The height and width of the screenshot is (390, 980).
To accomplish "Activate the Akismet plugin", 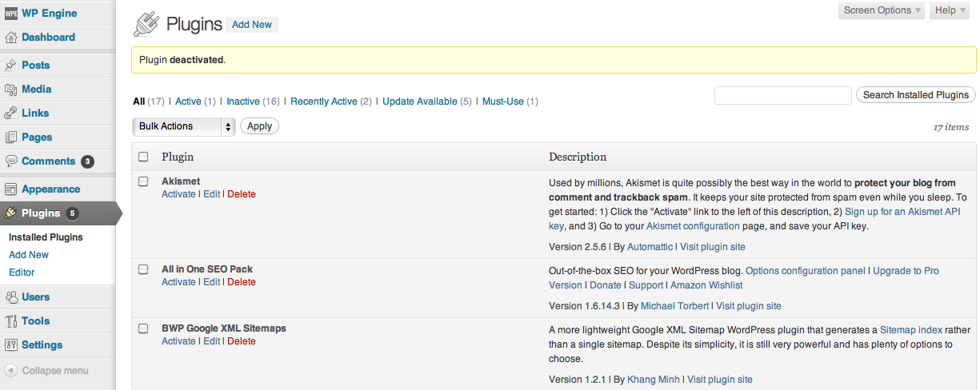I will [x=178, y=194].
